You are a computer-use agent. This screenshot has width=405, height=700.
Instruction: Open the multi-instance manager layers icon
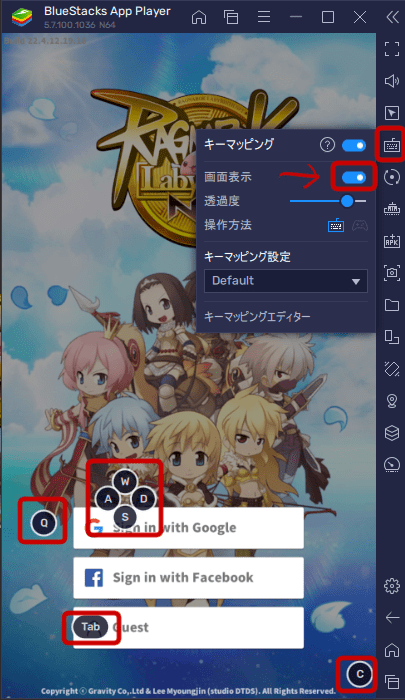pyautogui.click(x=392, y=433)
